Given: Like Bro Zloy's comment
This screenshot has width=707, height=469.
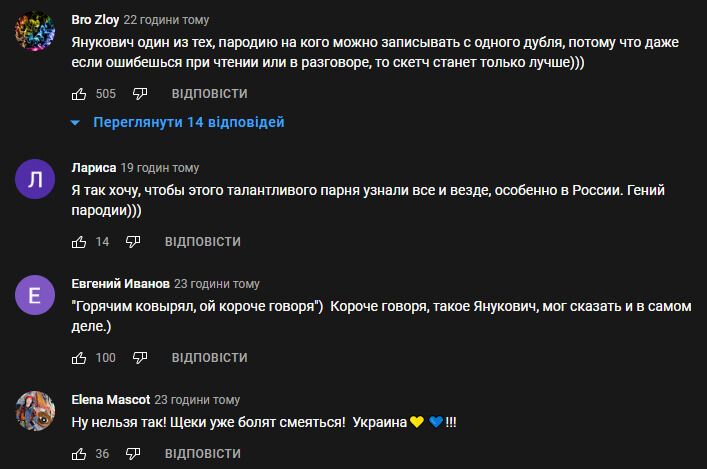Looking at the screenshot, I should tap(80, 94).
